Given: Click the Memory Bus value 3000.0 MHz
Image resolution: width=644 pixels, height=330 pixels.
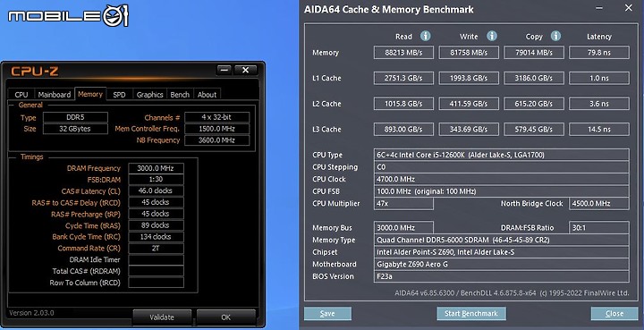Looking at the screenshot, I should click(x=403, y=228).
